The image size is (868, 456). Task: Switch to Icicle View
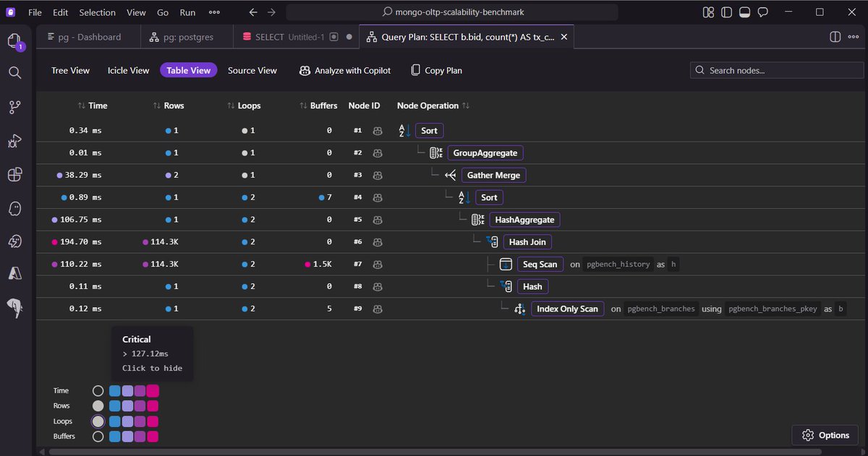[x=128, y=70]
